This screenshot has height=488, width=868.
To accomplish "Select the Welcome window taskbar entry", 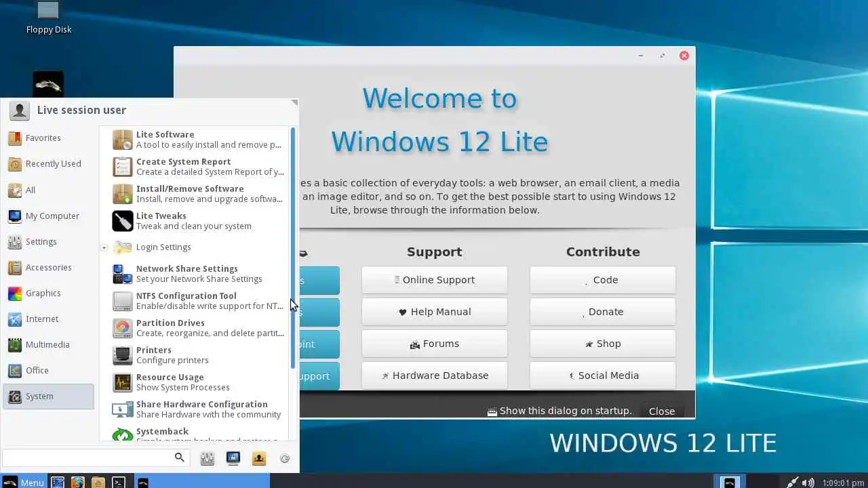I will [201, 482].
